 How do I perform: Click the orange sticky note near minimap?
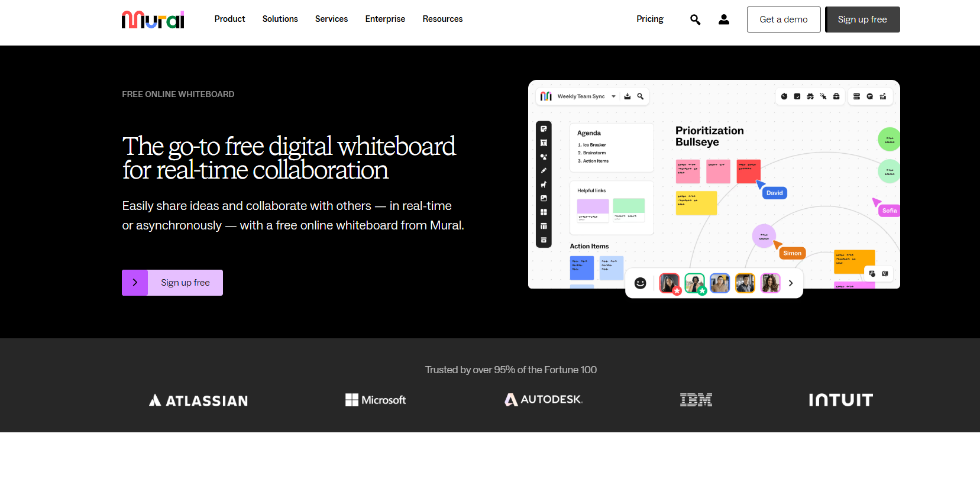pos(855,261)
